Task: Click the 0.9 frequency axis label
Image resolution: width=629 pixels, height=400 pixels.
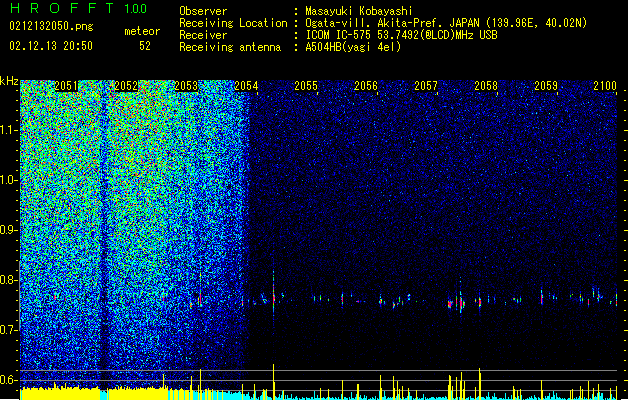Action: (9, 230)
